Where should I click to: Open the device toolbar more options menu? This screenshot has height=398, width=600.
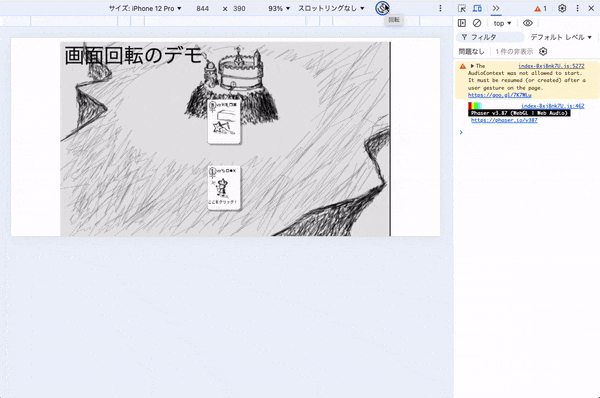(440, 8)
